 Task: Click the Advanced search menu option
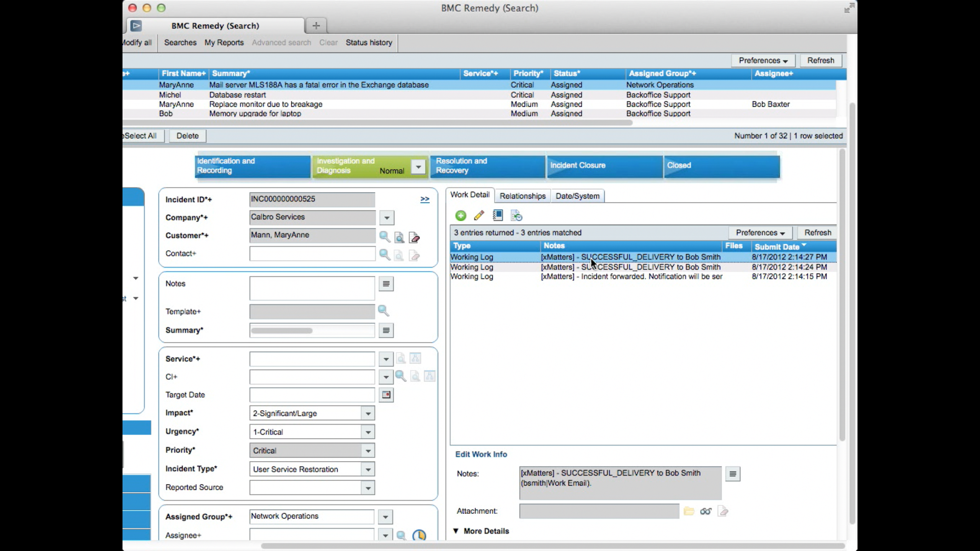[x=282, y=42]
